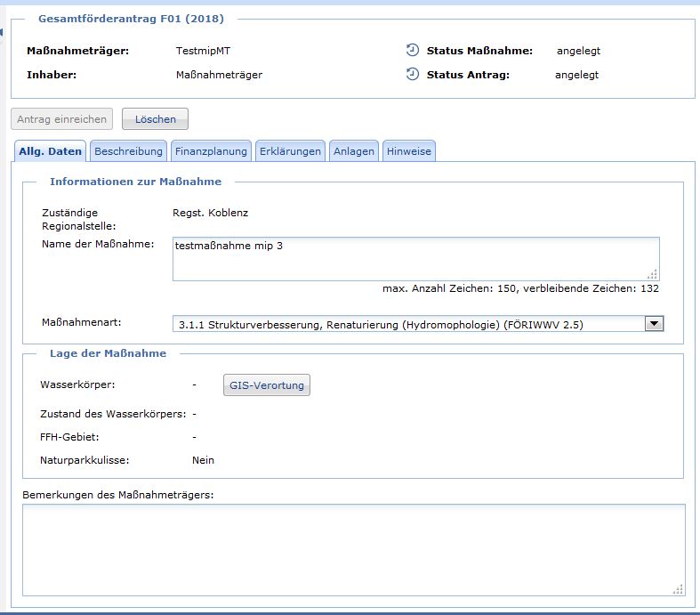Select the Naturparkkulisse value 'Nein'
This screenshot has width=700, height=615.
203,460
